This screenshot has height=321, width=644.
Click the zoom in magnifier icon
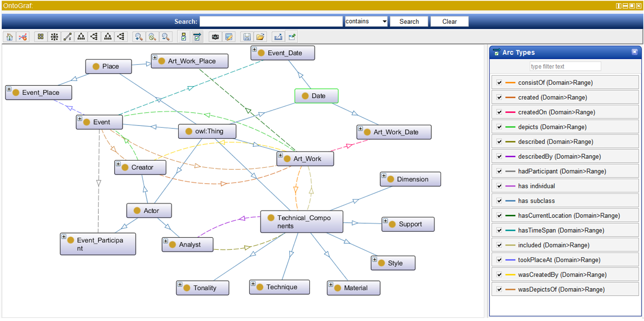139,37
